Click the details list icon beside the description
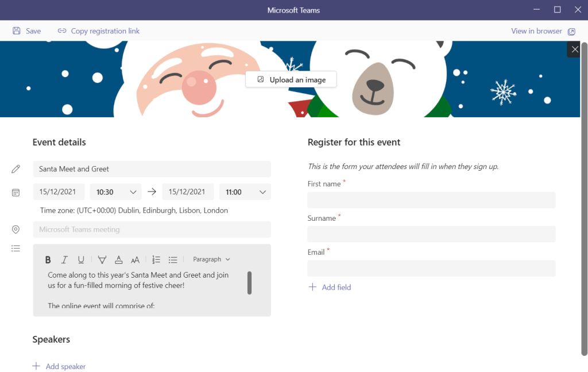588x372 pixels. tap(16, 248)
